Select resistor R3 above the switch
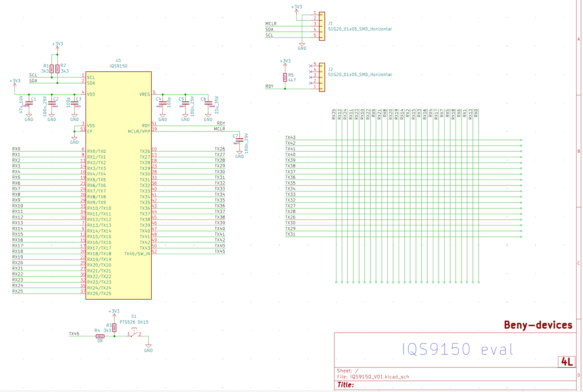 [114, 327]
